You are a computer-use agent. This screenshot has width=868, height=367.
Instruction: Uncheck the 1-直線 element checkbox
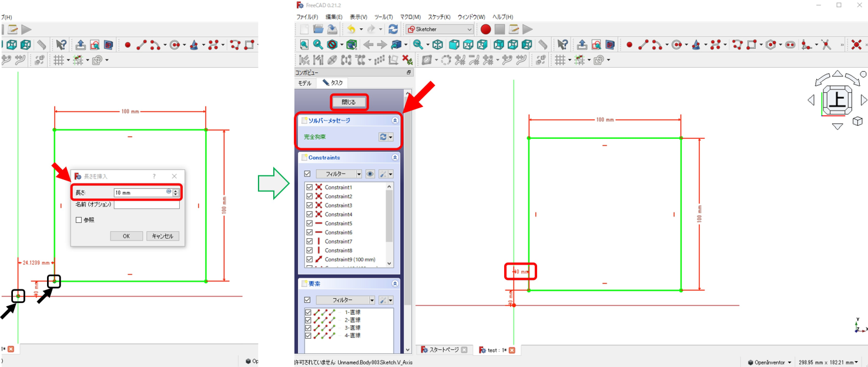click(308, 312)
